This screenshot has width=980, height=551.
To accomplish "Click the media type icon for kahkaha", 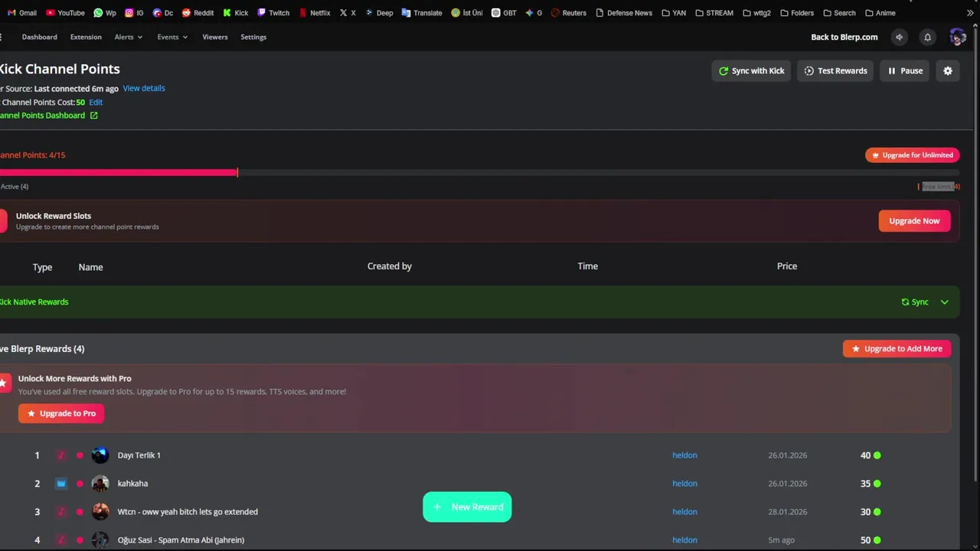I will pyautogui.click(x=61, y=484).
